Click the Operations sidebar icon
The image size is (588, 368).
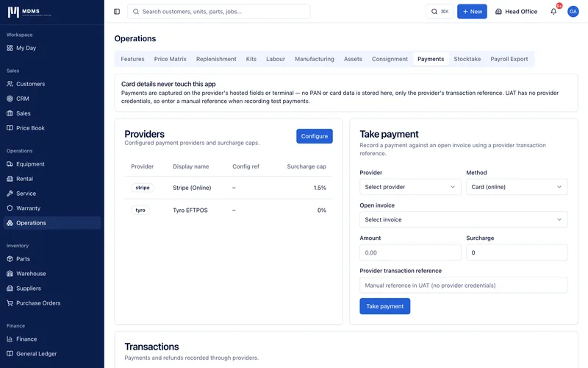(x=10, y=223)
